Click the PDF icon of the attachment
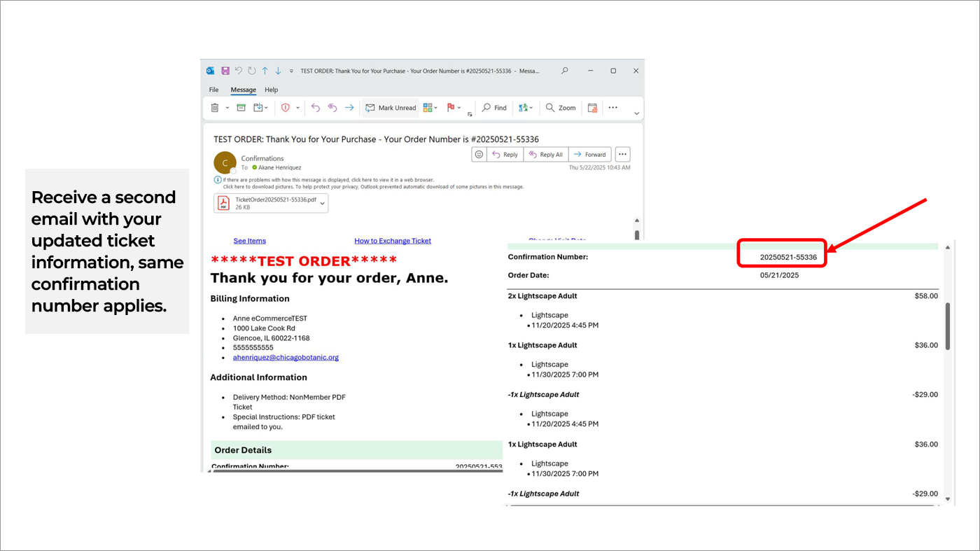Screen dimensions: 980x551 [224, 203]
